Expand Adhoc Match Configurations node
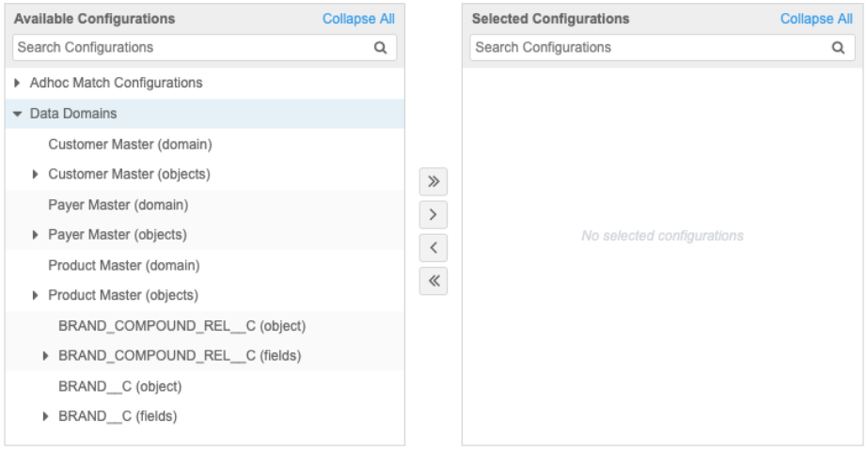868x450 pixels. point(18,84)
